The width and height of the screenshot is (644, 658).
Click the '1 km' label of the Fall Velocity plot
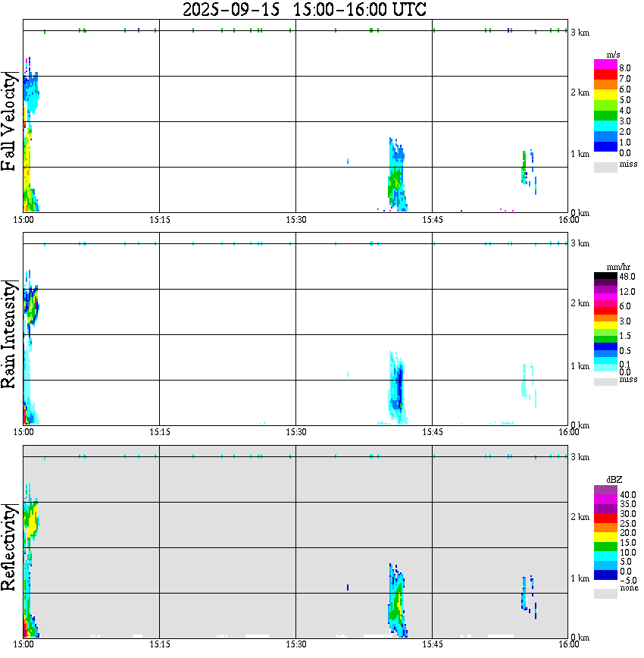[x=580, y=154]
